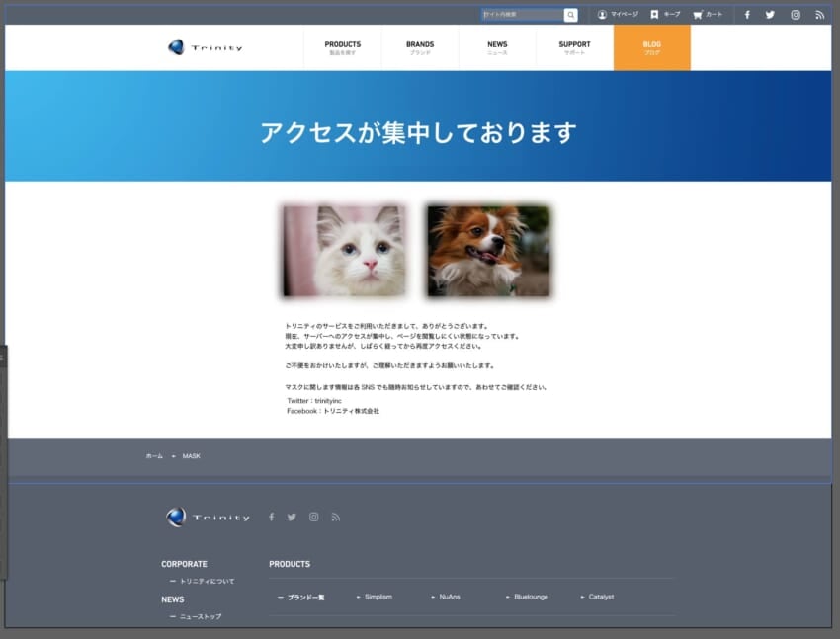Viewport: 840px width, 639px height.
Task: Click the RSS feed icon in top bar
Action: click(x=819, y=15)
